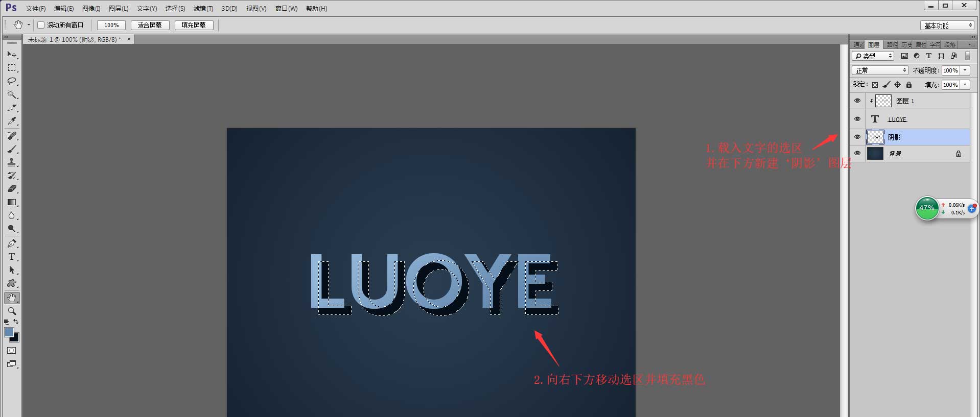This screenshot has width=980, height=417.
Task: Swap foreground and background colors
Action: [16, 322]
